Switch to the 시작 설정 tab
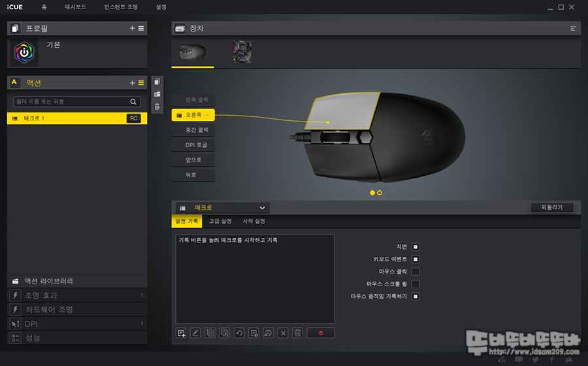The height and width of the screenshot is (366, 588). pyautogui.click(x=254, y=222)
